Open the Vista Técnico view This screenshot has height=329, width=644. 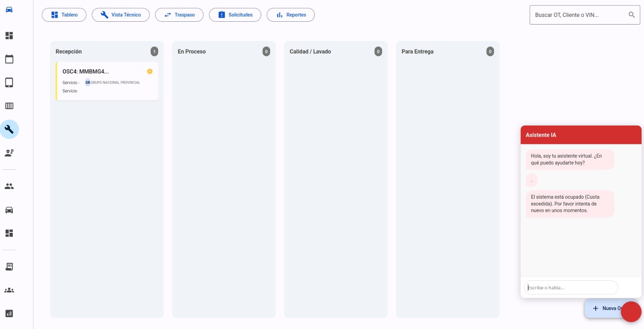120,15
